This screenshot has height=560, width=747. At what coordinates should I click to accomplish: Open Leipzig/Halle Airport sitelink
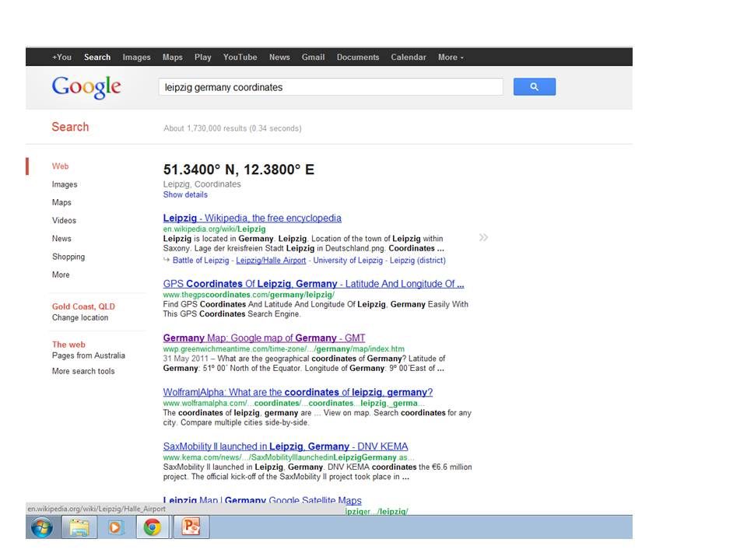tap(271, 261)
